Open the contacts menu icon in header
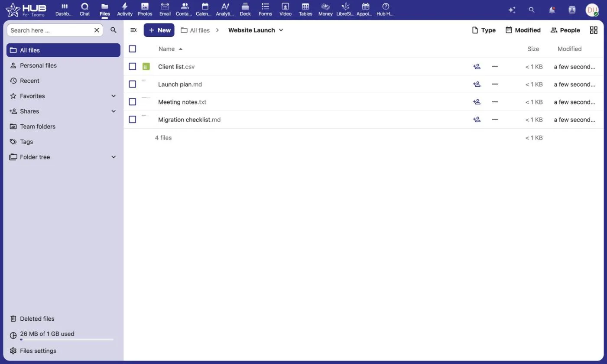 tap(572, 10)
